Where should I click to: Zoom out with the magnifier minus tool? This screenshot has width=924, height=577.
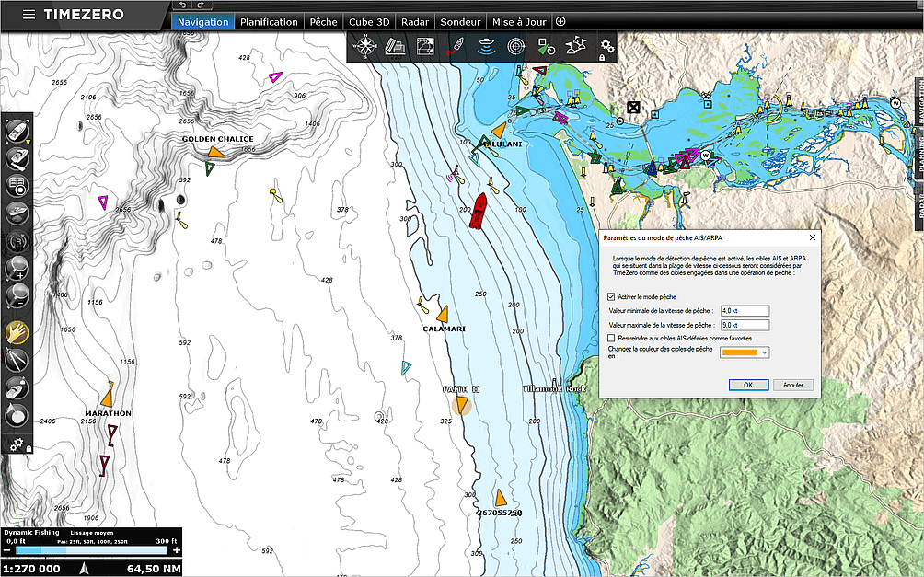click(17, 295)
